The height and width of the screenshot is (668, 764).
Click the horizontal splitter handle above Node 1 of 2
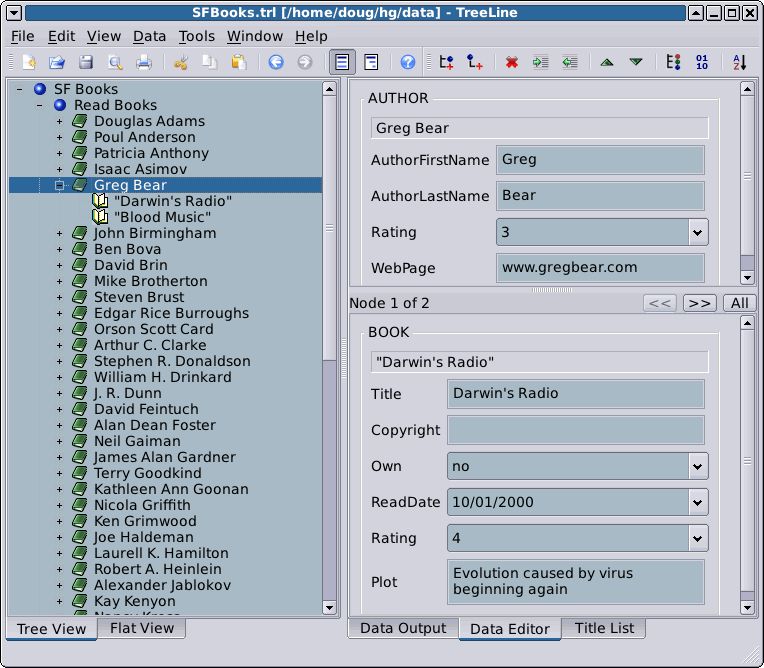552,290
